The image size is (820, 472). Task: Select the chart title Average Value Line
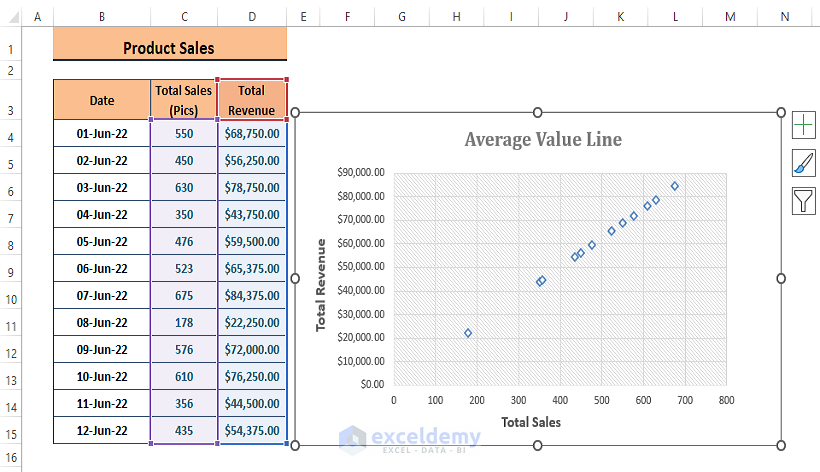tap(543, 139)
